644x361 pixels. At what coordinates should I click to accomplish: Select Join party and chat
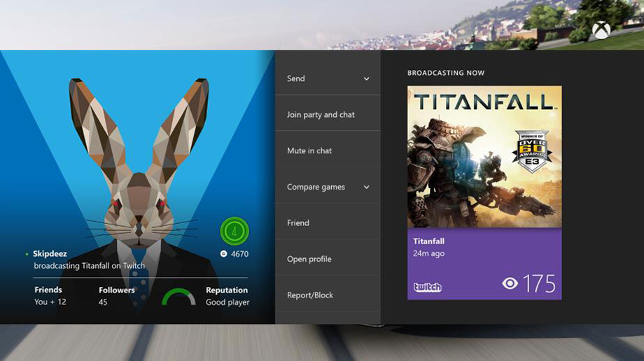click(321, 115)
